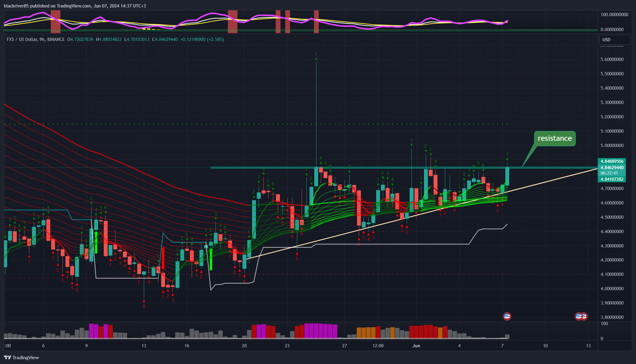Click the close value C4.84629440

point(165,39)
